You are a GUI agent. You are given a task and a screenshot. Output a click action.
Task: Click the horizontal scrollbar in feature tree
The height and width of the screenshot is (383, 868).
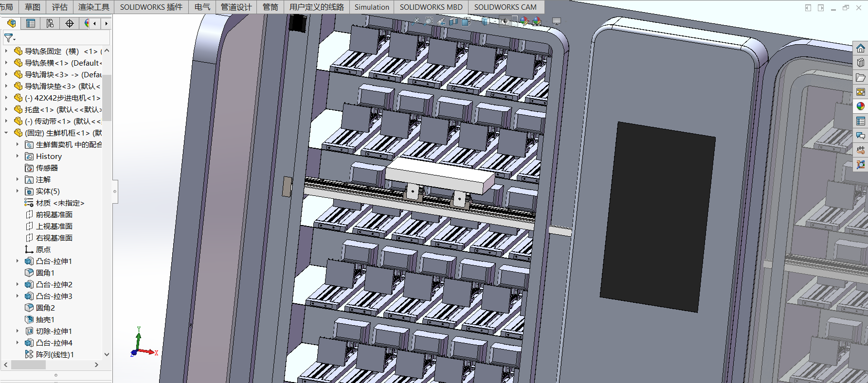point(28,365)
